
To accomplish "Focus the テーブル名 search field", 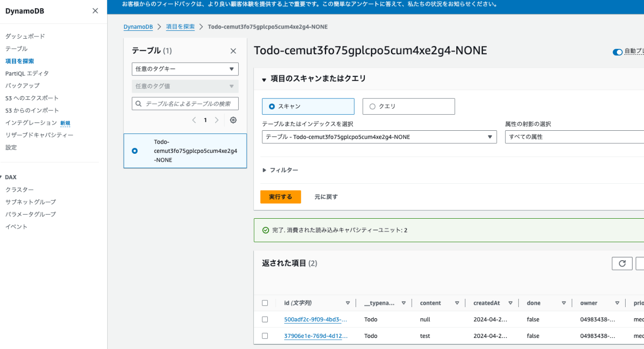I will click(x=185, y=104).
